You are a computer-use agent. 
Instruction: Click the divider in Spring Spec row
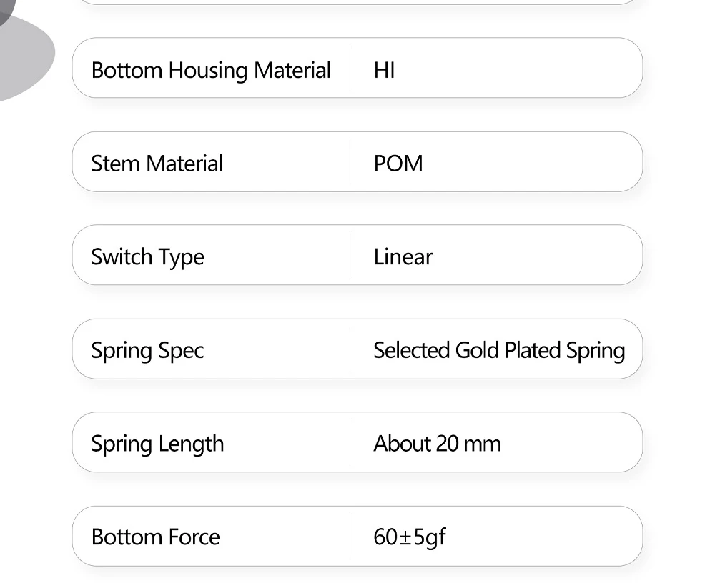(x=350, y=348)
